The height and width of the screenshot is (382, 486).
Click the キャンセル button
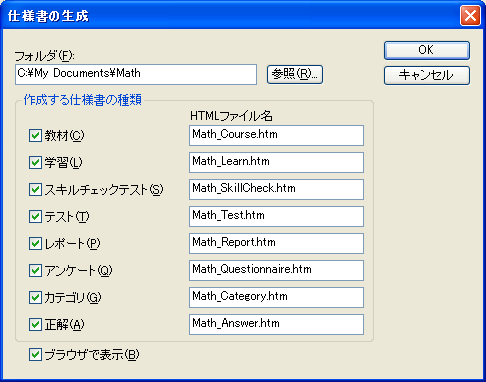coord(427,75)
